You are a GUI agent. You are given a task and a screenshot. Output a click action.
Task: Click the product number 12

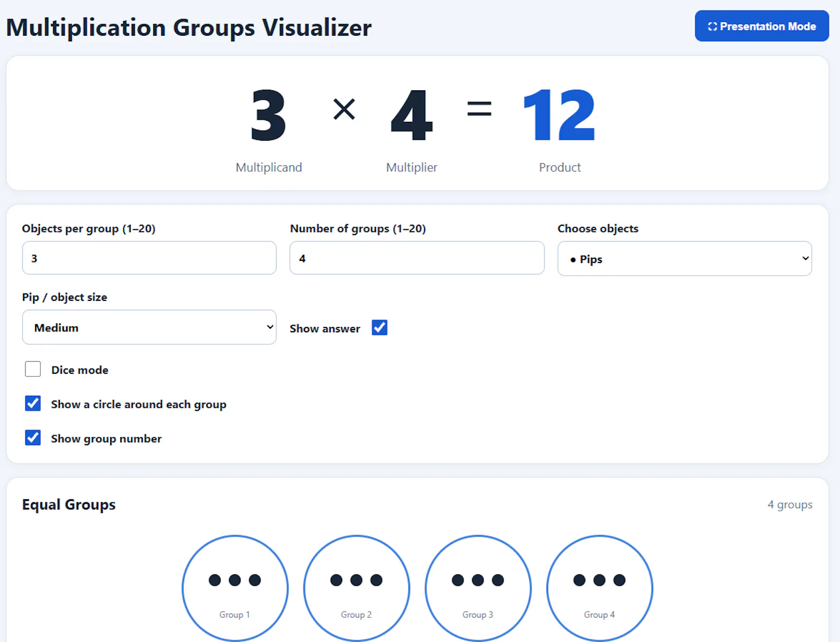560,115
